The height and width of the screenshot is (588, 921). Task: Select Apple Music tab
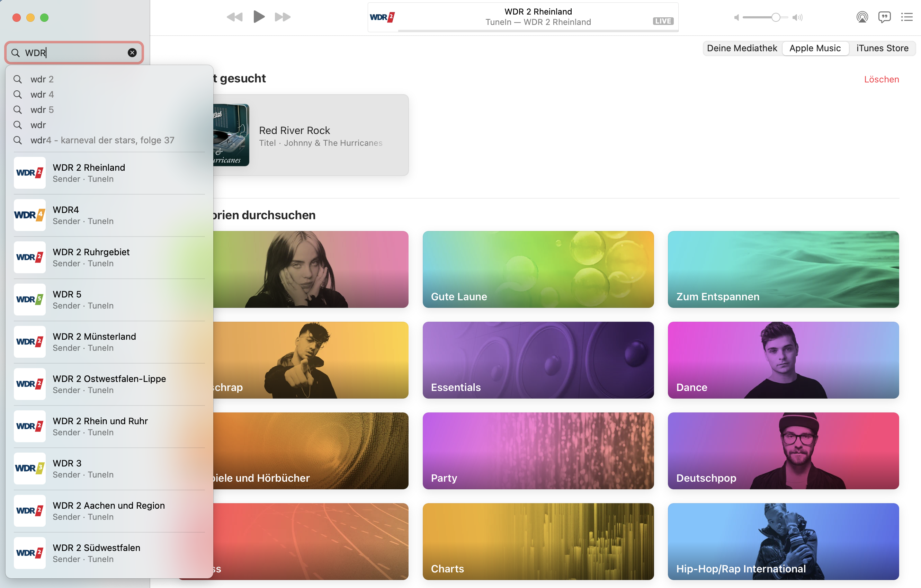(815, 48)
